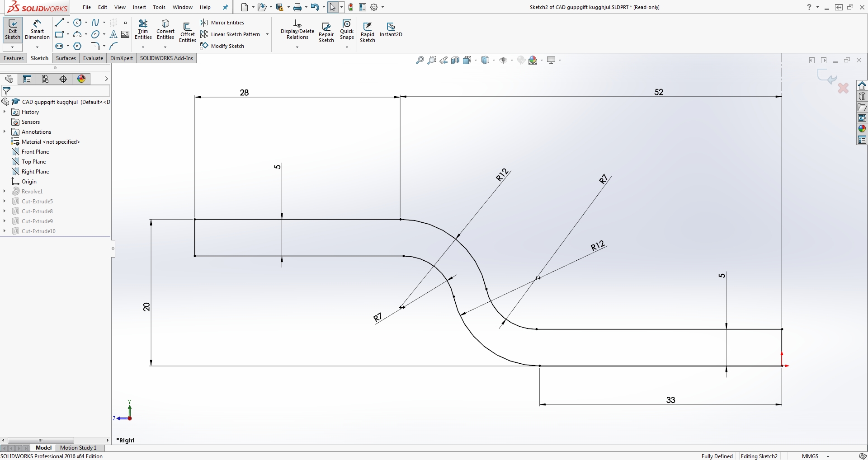Expand the Annotations tree node

tap(5, 131)
